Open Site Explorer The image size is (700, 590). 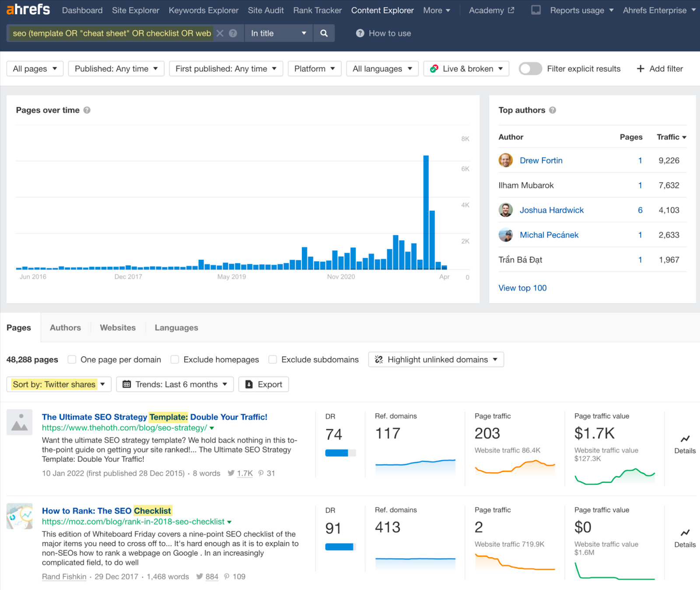(136, 10)
